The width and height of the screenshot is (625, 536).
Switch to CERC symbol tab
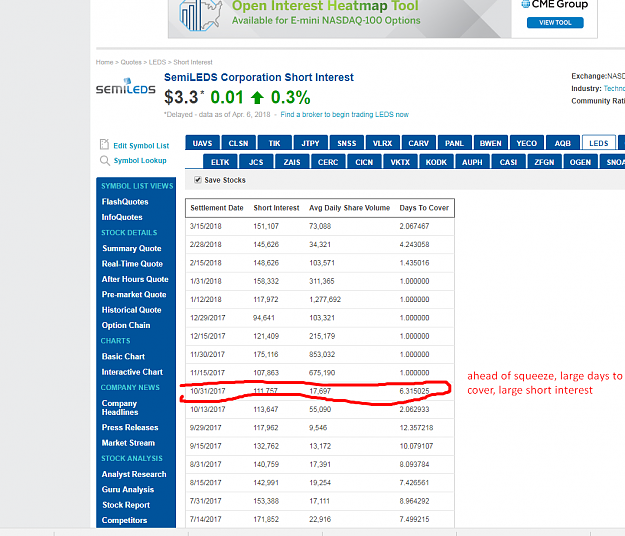coord(328,162)
